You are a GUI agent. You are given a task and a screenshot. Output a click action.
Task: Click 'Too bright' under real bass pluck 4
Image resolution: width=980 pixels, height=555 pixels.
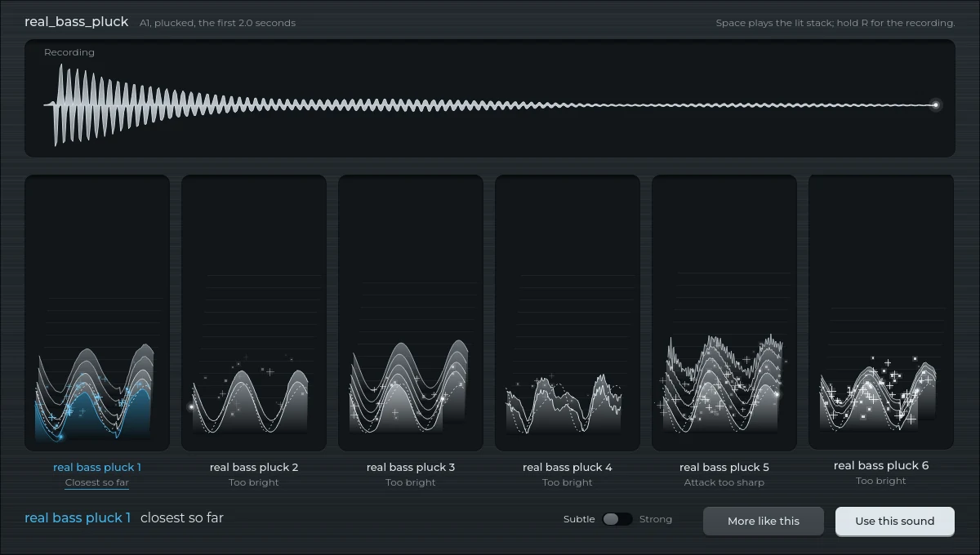(568, 482)
